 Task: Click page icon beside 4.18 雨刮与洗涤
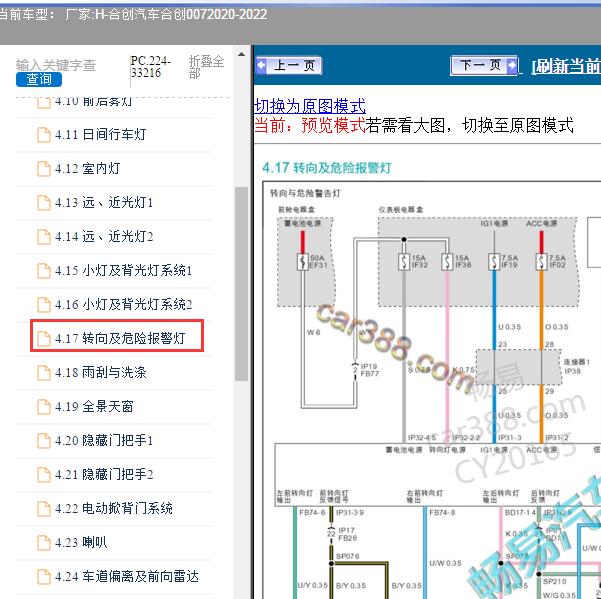44,373
